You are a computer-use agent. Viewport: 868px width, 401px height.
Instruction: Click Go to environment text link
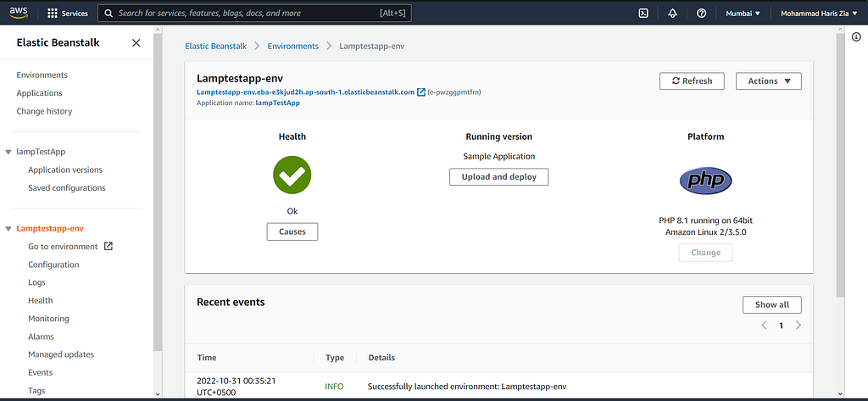pos(63,247)
